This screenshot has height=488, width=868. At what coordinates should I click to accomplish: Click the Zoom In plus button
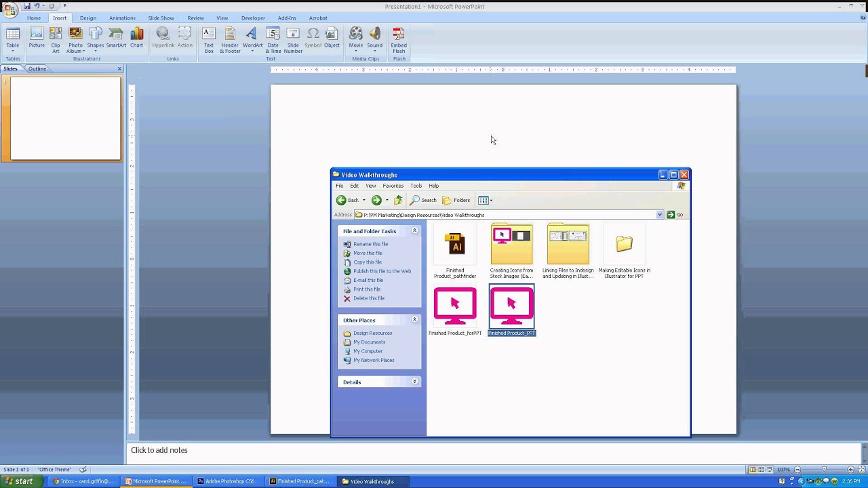[850, 469]
